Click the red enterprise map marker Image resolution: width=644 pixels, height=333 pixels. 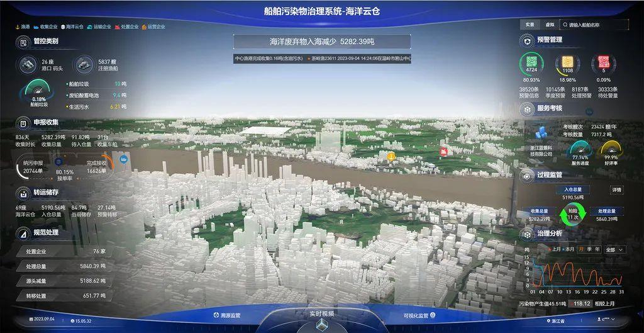click(443, 152)
